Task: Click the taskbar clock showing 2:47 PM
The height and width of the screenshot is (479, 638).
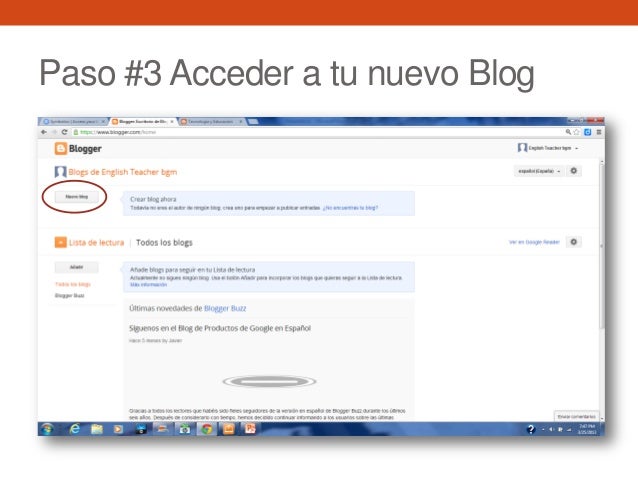Action: [x=587, y=429]
